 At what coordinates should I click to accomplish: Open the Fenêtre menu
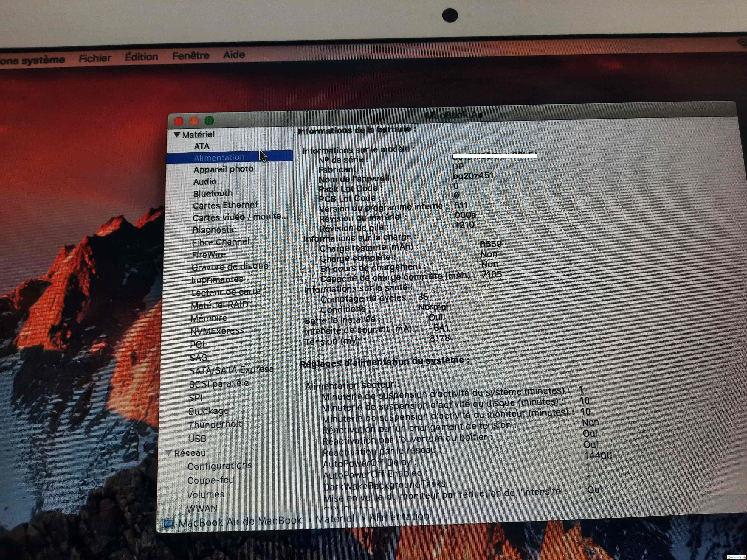coord(191,55)
